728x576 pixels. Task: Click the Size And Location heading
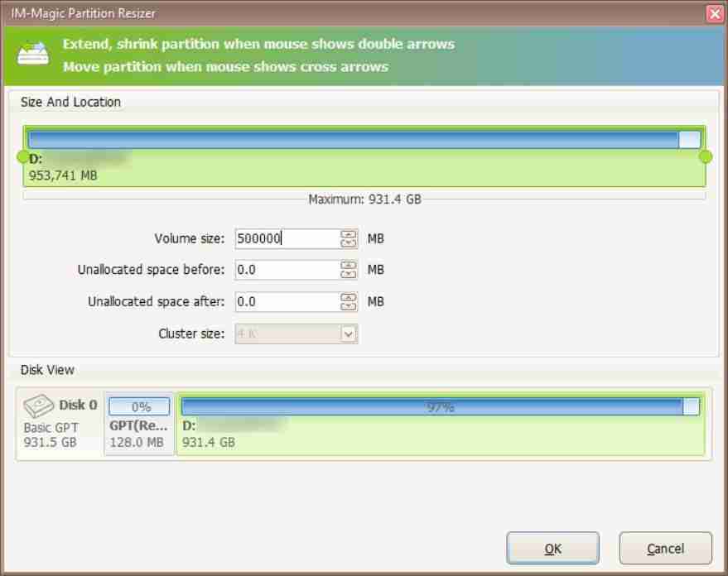pos(70,102)
